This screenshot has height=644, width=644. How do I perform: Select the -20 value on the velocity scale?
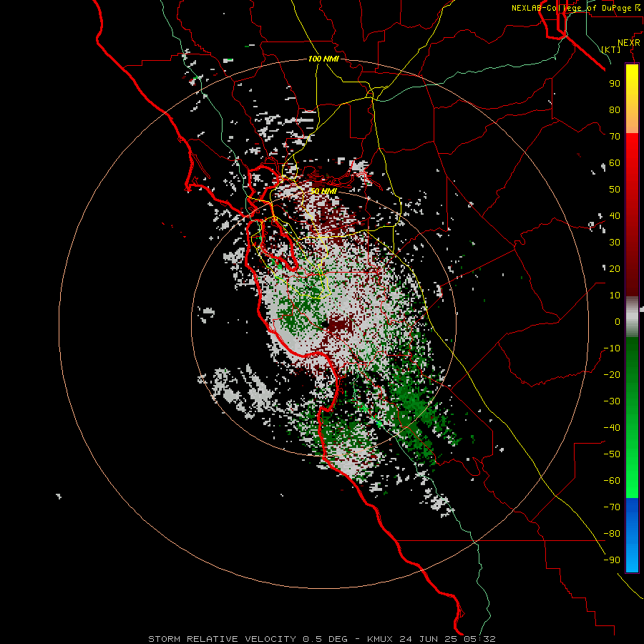[x=612, y=374]
